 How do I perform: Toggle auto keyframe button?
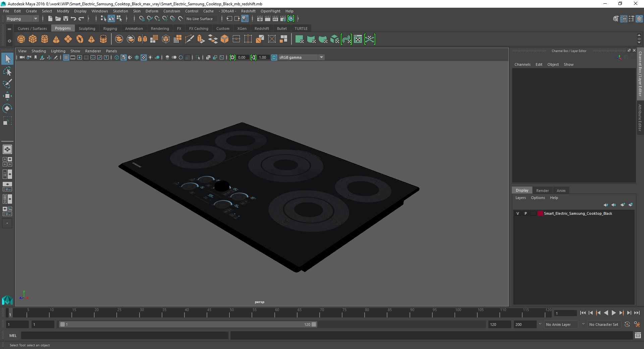pos(627,325)
